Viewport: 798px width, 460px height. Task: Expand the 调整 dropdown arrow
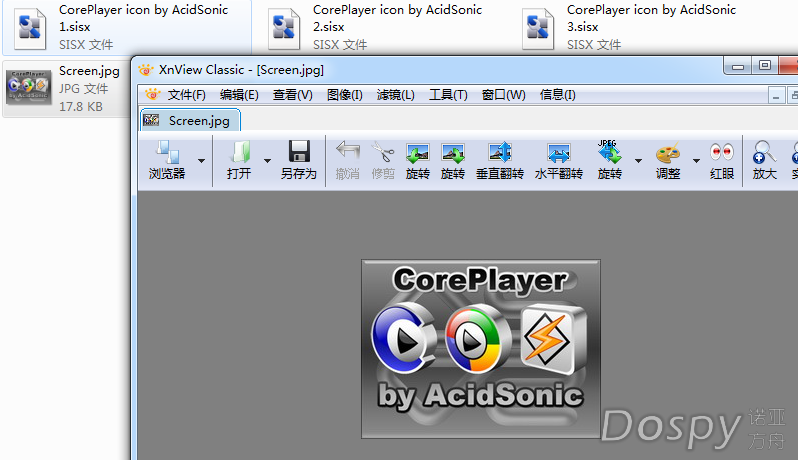[696, 161]
